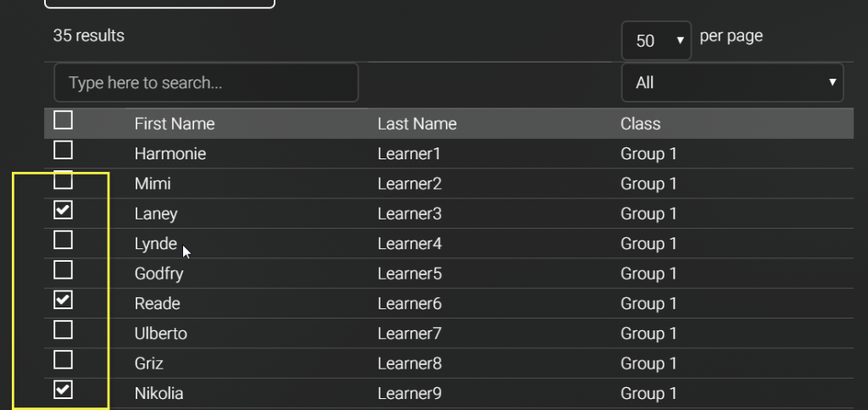Uncheck the checkbox for Laney
The image size is (868, 410).
point(63,210)
